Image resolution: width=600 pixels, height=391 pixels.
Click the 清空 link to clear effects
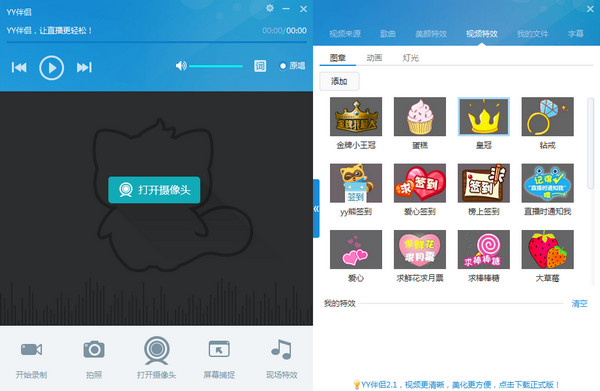[579, 303]
